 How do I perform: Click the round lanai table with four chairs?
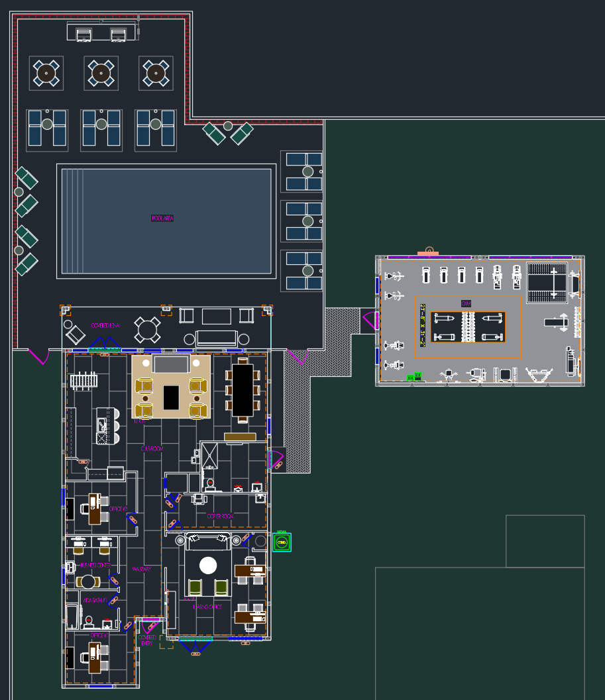[x=147, y=328]
